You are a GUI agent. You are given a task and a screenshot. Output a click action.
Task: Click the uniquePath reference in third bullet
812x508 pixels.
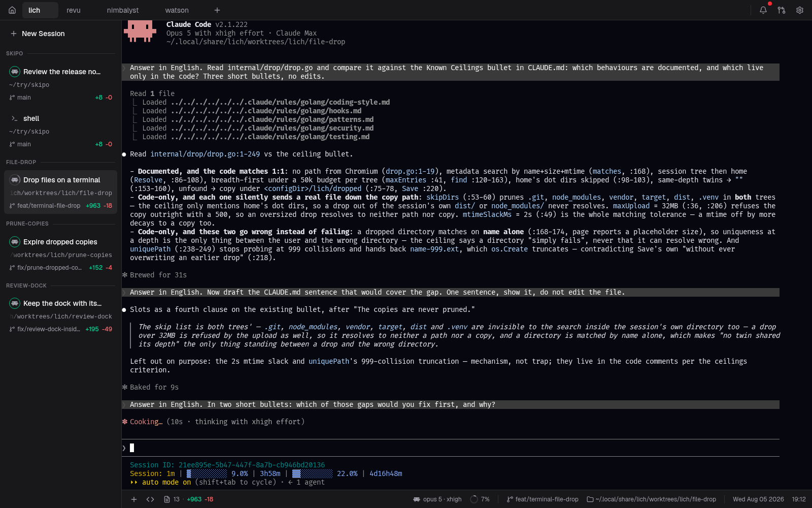click(150, 249)
